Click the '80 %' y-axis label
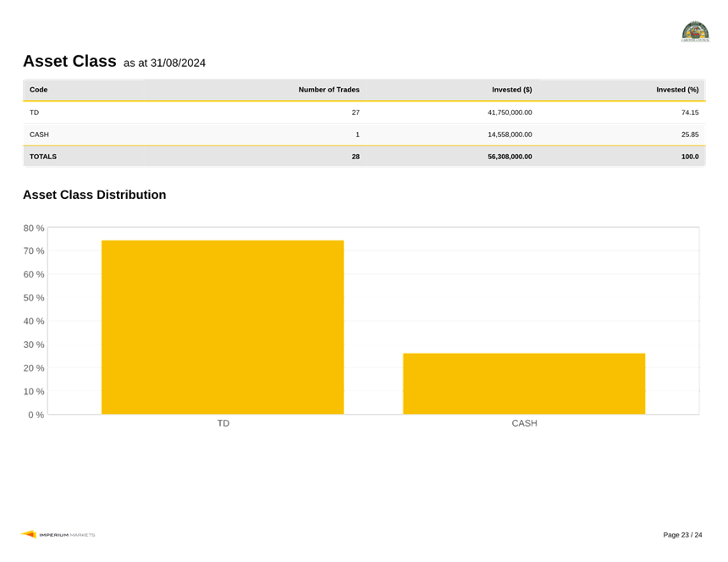 click(x=34, y=228)
